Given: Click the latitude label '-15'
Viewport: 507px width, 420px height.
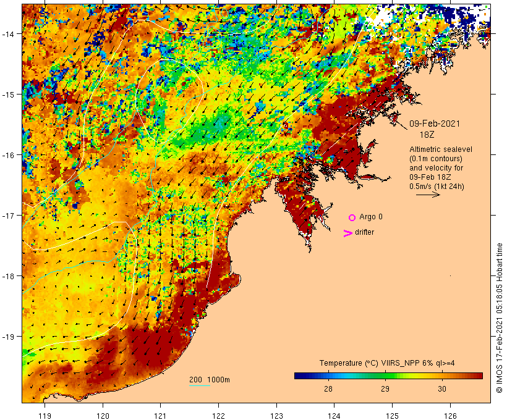Looking at the screenshot, I should 7,94.
